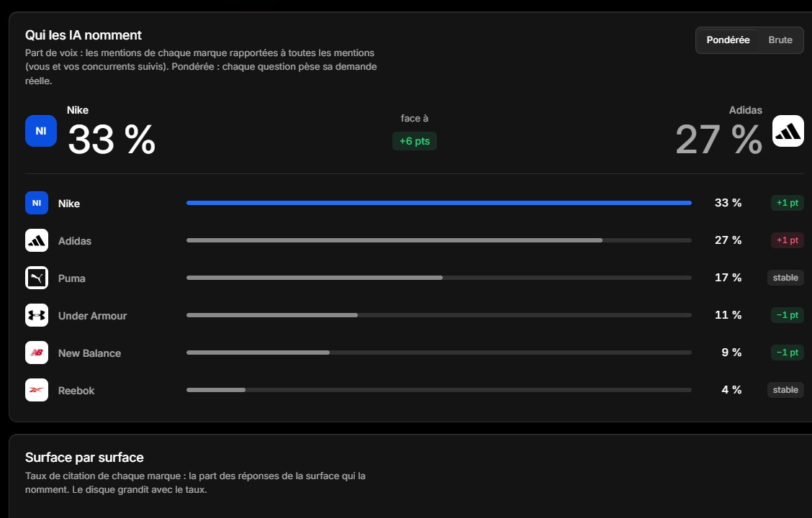812x518 pixels.
Task: Click the Nike label in the list
Action: (x=69, y=204)
